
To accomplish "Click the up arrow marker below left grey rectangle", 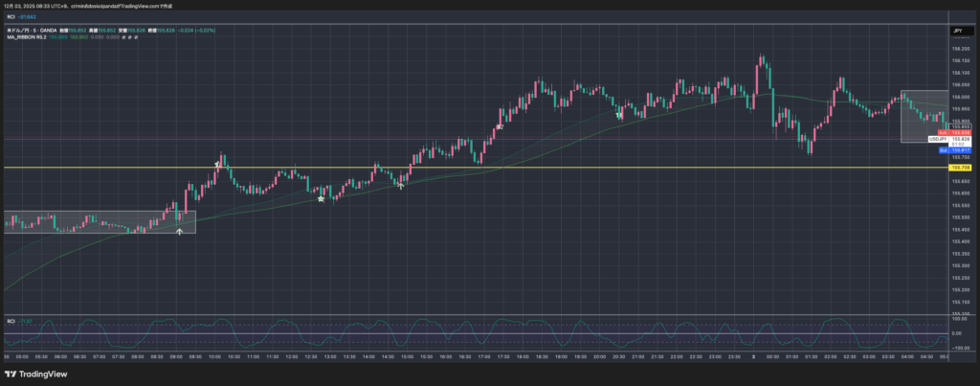I will 180,232.
